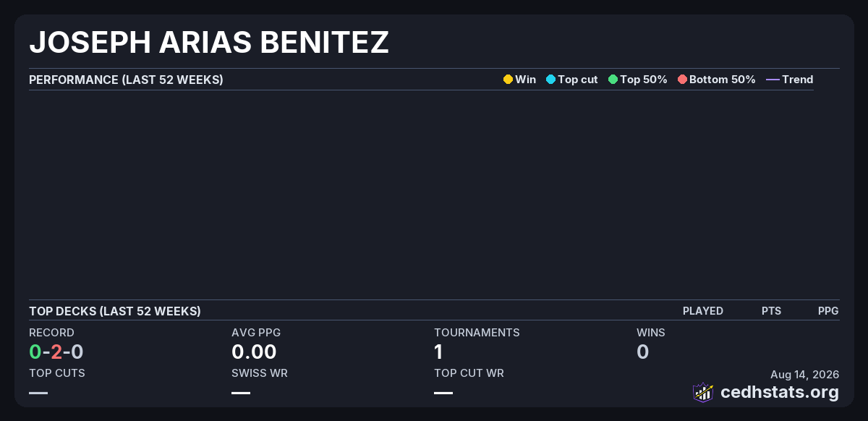Click the cedhstats shield logo icon
This screenshot has width=868, height=421.
point(703,392)
